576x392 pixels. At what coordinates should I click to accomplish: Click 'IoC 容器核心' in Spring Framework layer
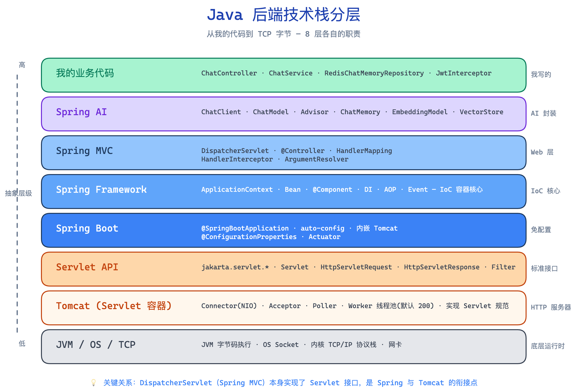point(461,190)
